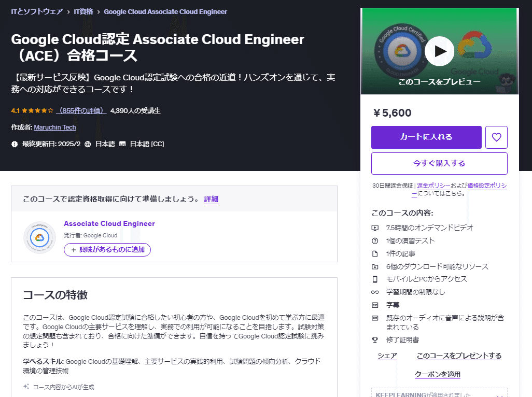Open the IT資格 breadcrumb link
The width and height of the screenshot is (532, 397).
point(83,11)
